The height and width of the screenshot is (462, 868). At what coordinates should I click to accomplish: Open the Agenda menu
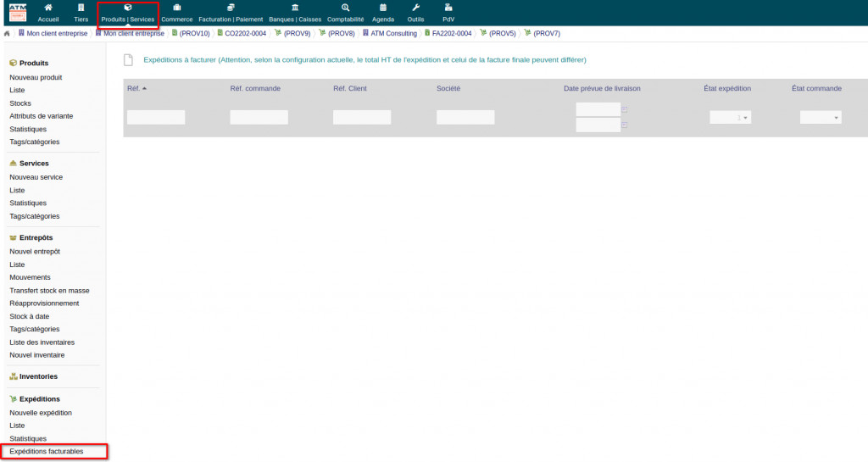tap(383, 13)
